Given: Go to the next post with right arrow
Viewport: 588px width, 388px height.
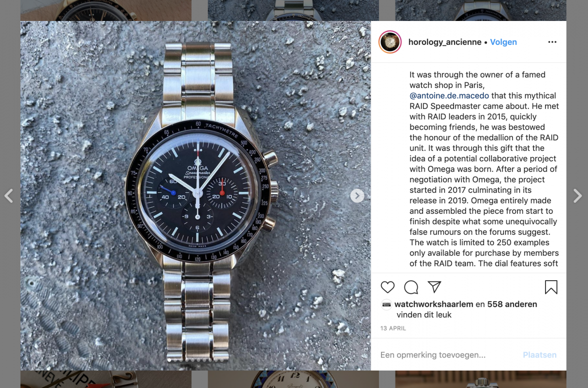Looking at the screenshot, I should click(x=577, y=196).
